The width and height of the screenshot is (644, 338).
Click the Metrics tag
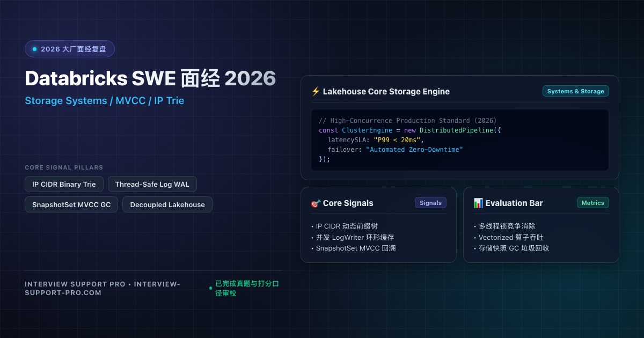point(593,203)
